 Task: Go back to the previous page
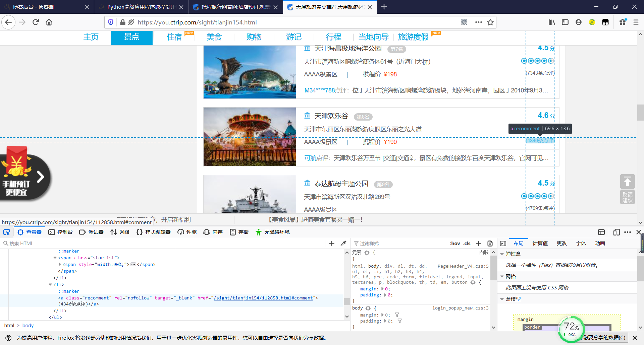(x=8, y=22)
